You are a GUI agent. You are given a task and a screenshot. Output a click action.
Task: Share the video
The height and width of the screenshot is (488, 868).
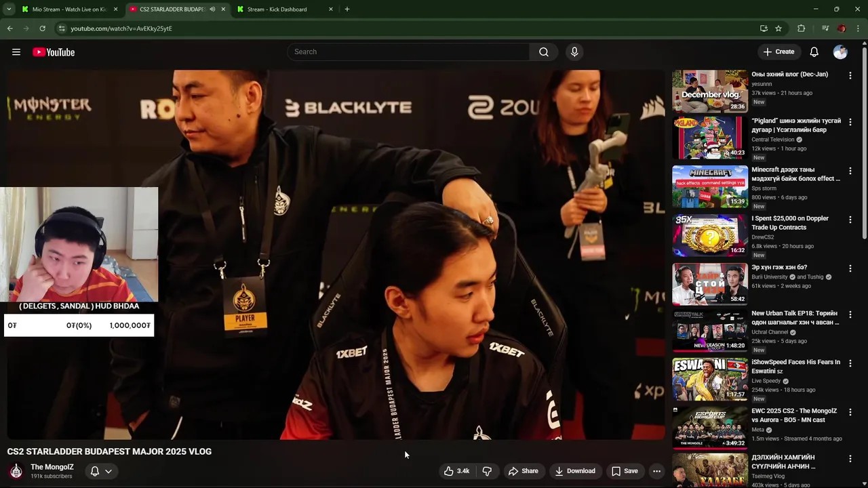(x=524, y=471)
